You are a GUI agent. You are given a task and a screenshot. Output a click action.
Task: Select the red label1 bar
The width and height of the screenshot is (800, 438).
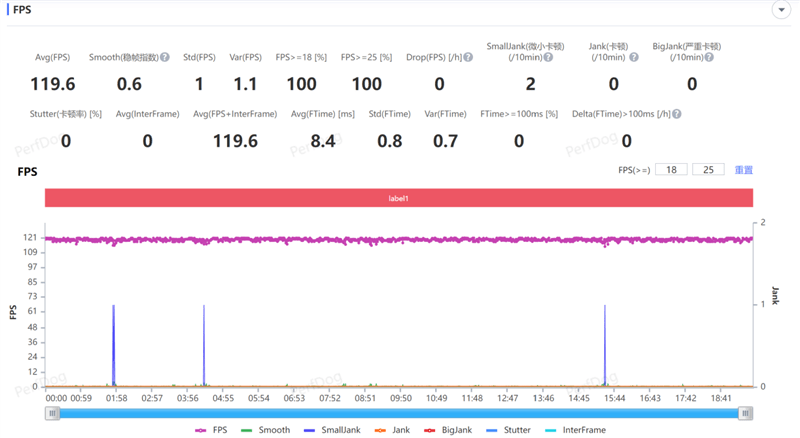[x=398, y=198]
